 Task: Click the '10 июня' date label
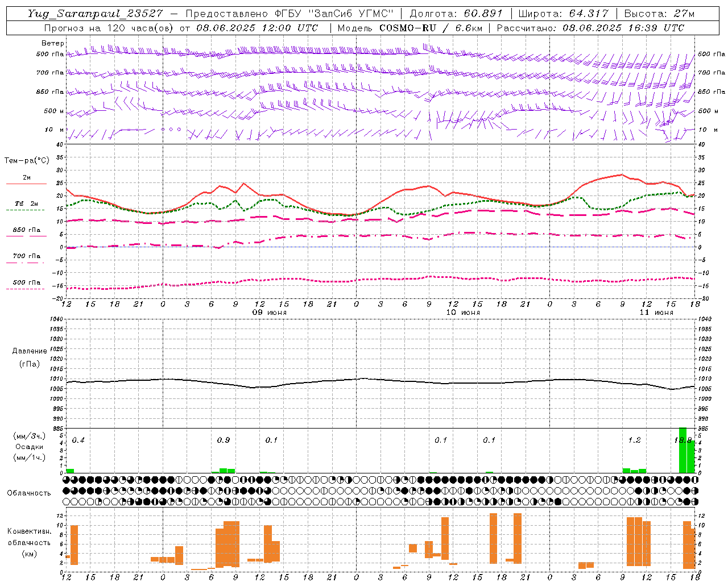coord(463,313)
